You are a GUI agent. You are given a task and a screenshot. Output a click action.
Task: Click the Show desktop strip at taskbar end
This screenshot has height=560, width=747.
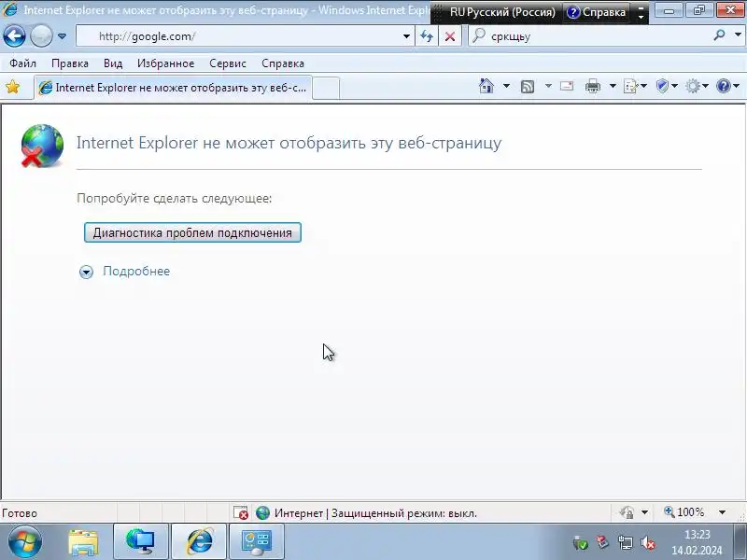click(740, 541)
